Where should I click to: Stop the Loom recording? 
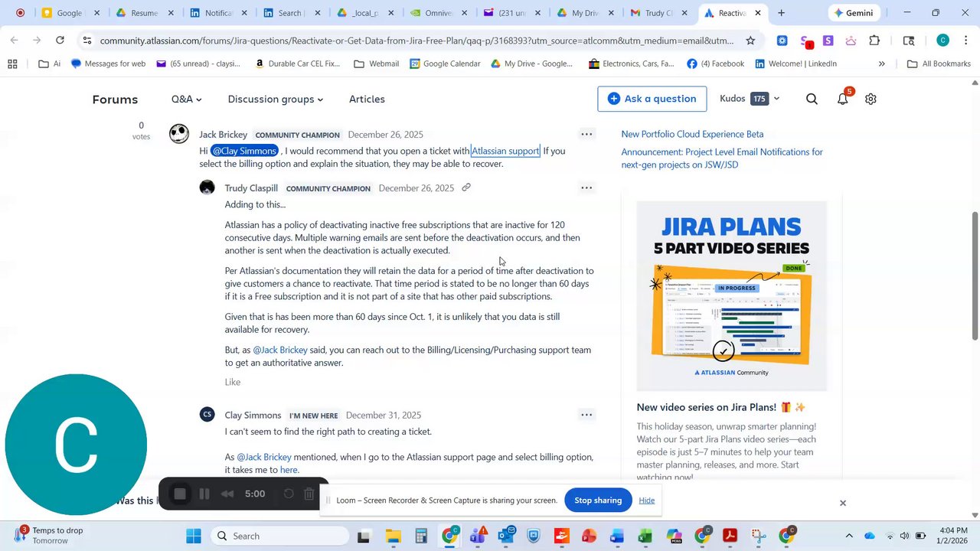180,494
